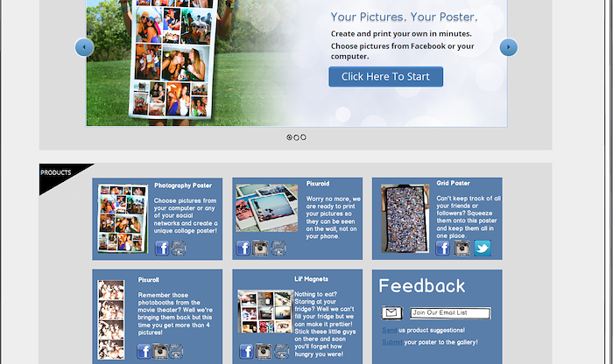
Task: Select the third carousel slide dot
Action: point(303,137)
